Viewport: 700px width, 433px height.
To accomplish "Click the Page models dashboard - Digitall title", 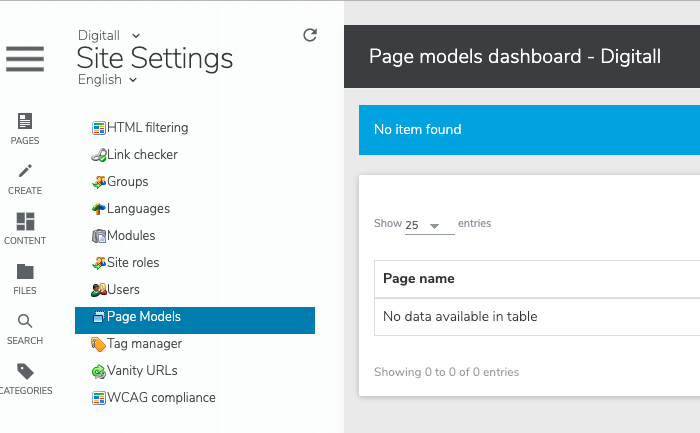I will pos(515,57).
